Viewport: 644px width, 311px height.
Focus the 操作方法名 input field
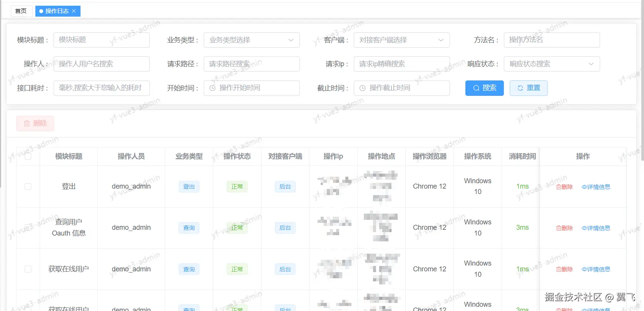click(x=552, y=40)
